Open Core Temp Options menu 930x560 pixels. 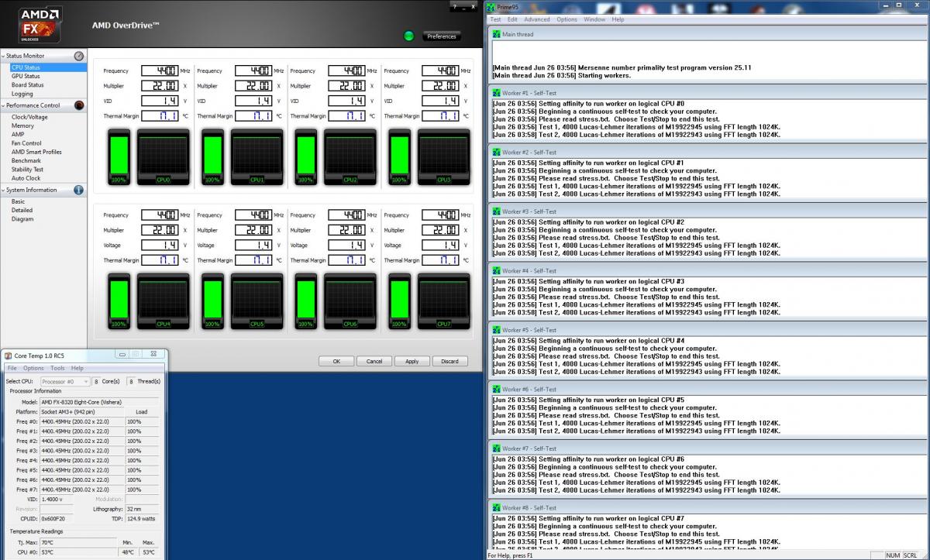coord(33,368)
